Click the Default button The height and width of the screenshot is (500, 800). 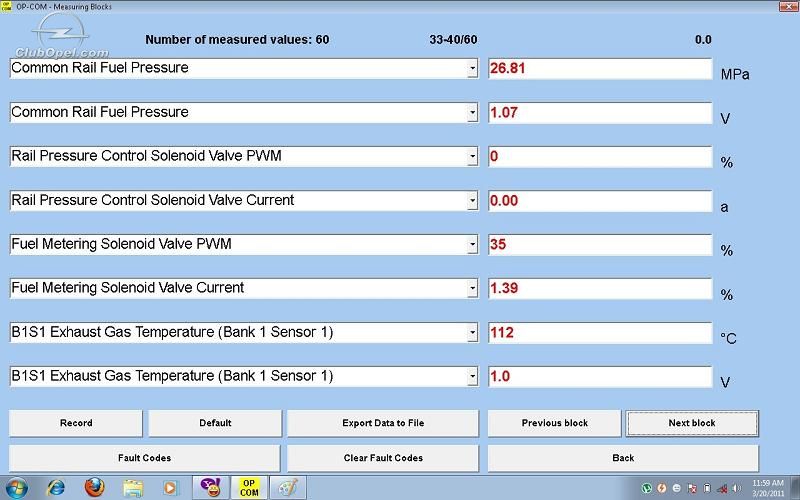[x=215, y=423]
